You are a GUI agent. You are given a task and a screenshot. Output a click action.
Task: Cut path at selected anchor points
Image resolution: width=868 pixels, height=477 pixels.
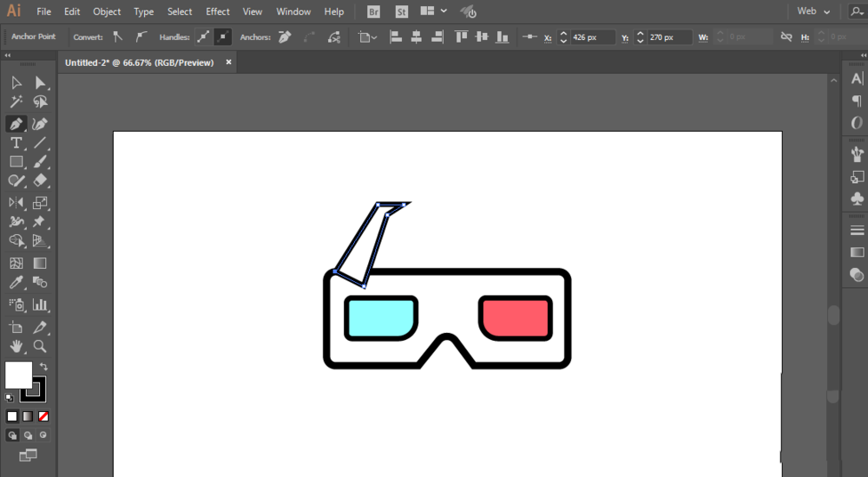(x=334, y=37)
